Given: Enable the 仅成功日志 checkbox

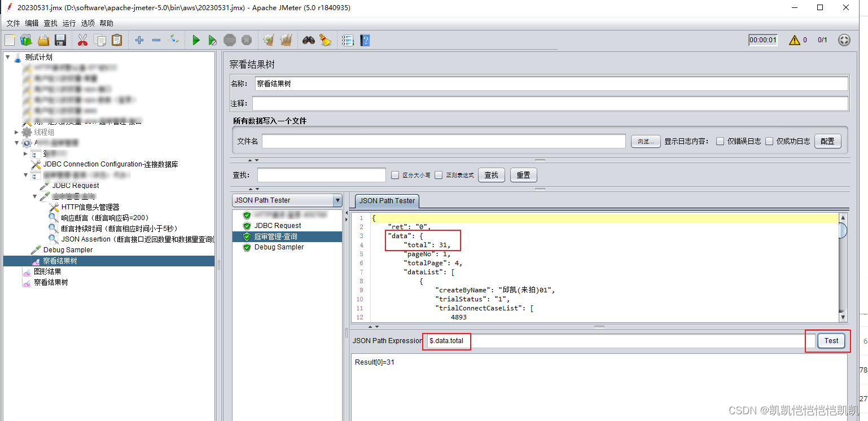Looking at the screenshot, I should pos(769,141).
